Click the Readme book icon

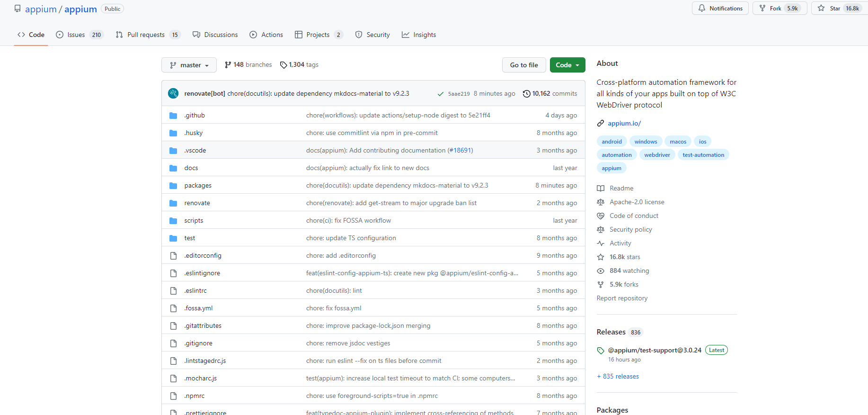pyautogui.click(x=601, y=188)
